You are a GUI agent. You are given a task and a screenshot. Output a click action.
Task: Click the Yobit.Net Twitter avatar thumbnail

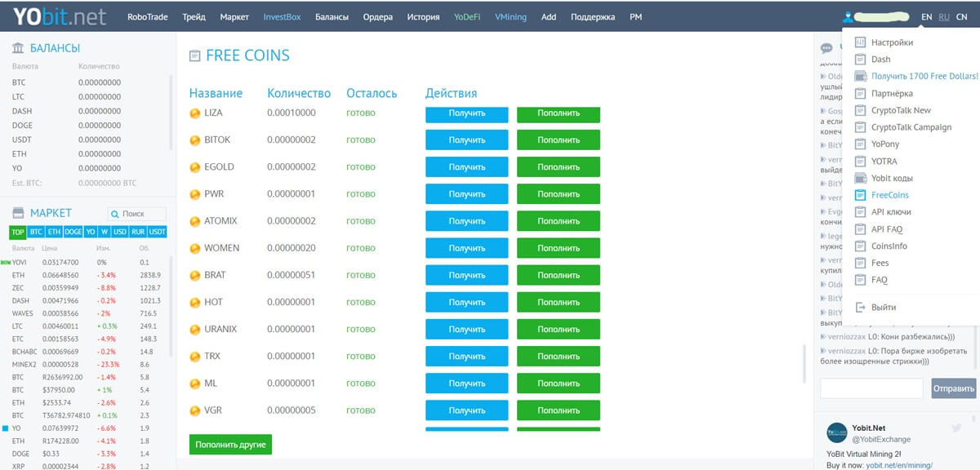[x=837, y=433]
